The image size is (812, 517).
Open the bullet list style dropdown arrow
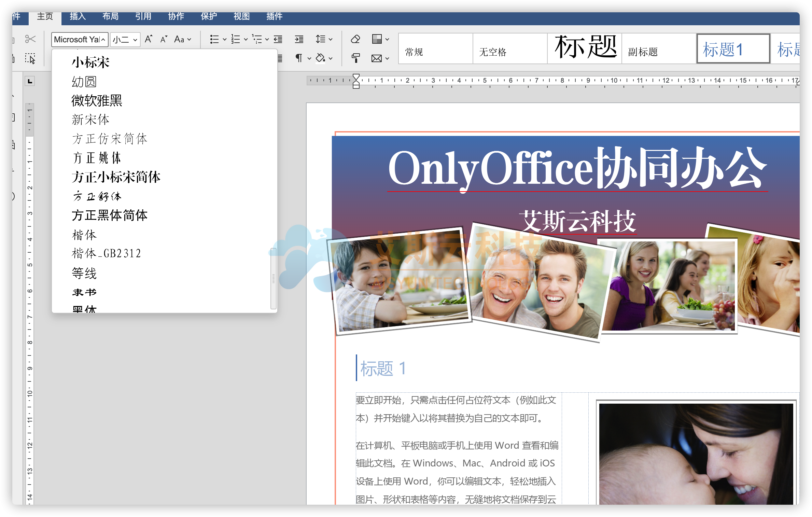coord(224,40)
